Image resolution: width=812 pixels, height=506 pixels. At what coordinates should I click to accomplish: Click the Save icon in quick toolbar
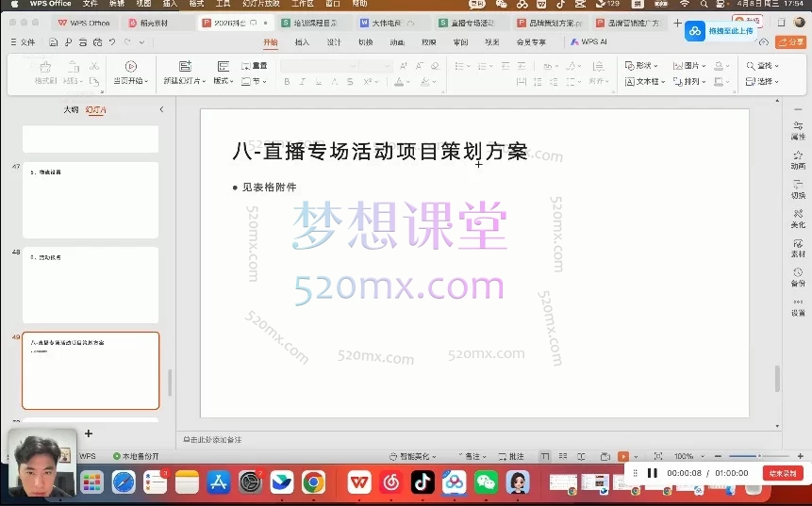pos(54,42)
